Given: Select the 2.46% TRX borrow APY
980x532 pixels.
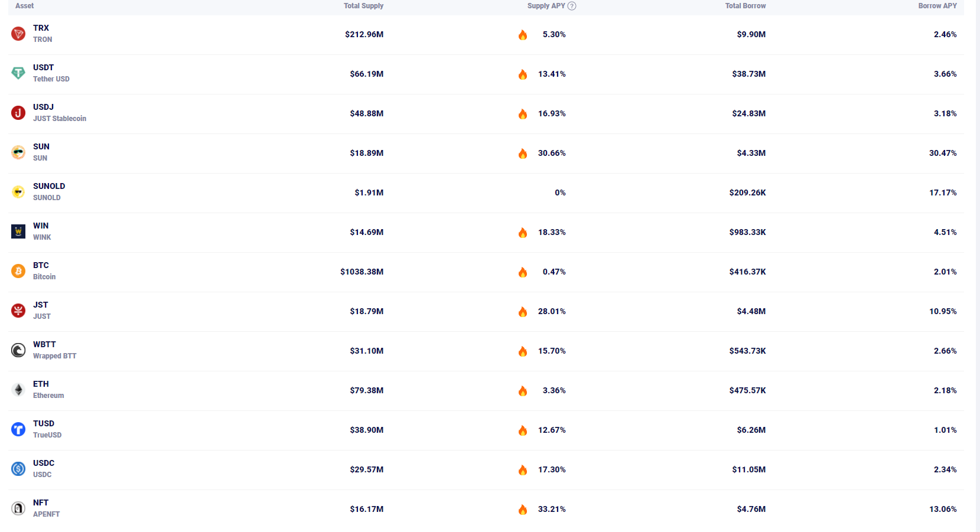Looking at the screenshot, I should 945,34.
